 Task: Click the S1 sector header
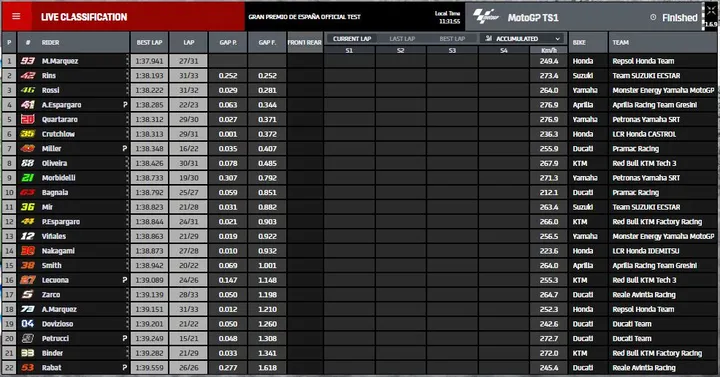pos(349,50)
